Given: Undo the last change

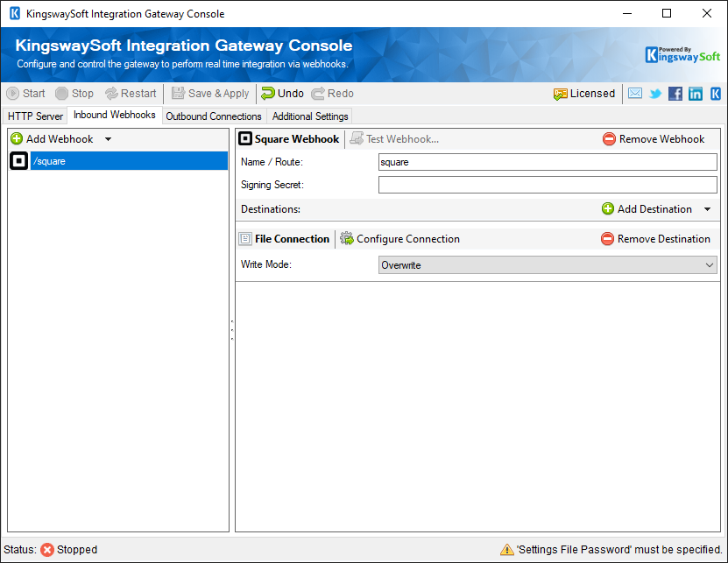Looking at the screenshot, I should tap(282, 94).
